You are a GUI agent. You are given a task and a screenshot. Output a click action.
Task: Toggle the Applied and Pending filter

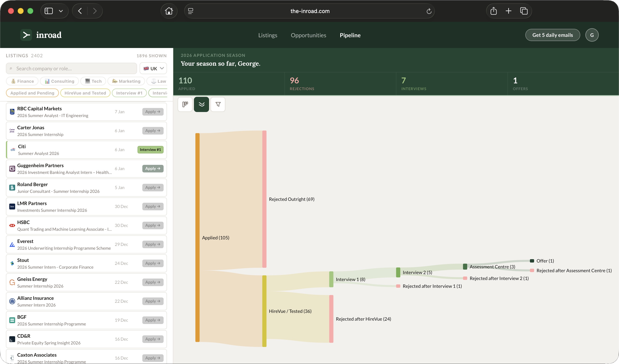pyautogui.click(x=32, y=93)
